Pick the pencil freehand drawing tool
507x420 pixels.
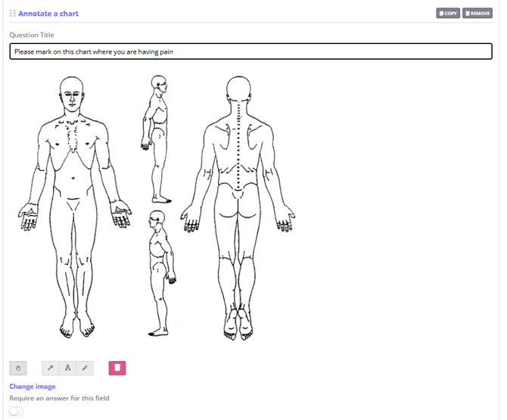click(85, 368)
